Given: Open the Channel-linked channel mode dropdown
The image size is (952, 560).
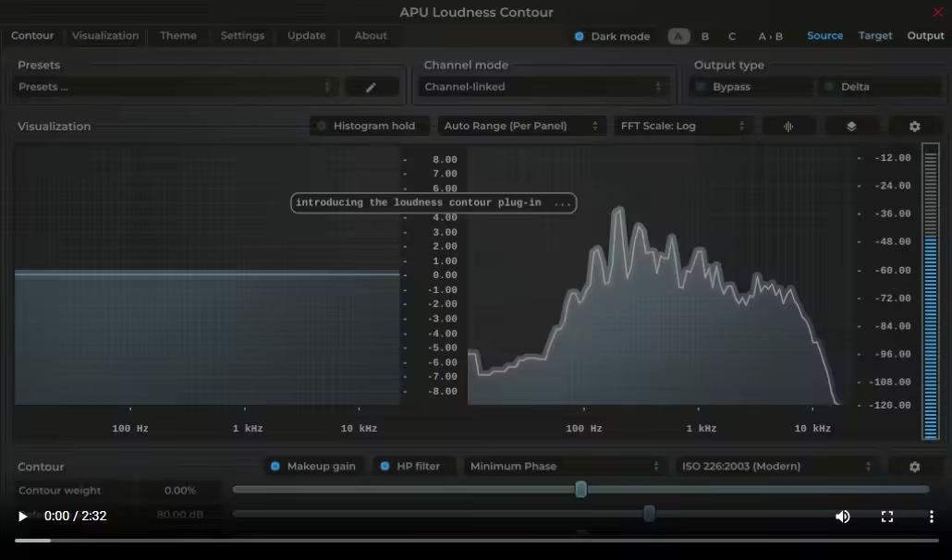Looking at the screenshot, I should 543,87.
